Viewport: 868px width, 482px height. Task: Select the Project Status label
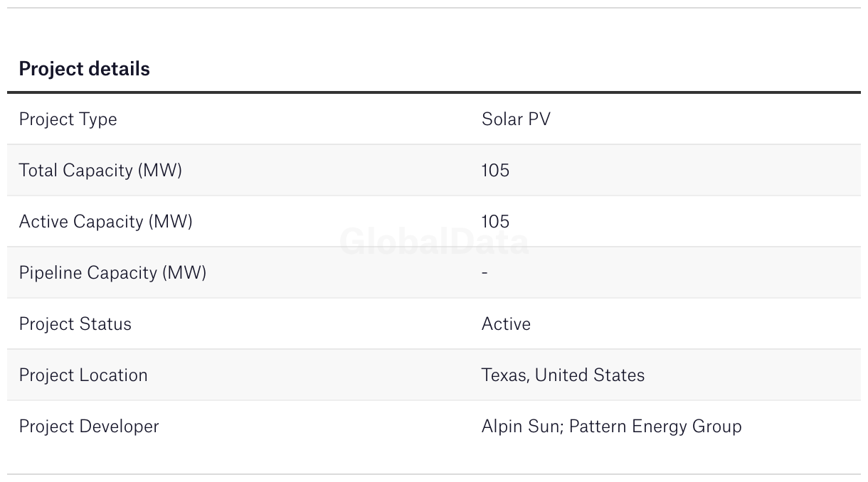point(75,324)
